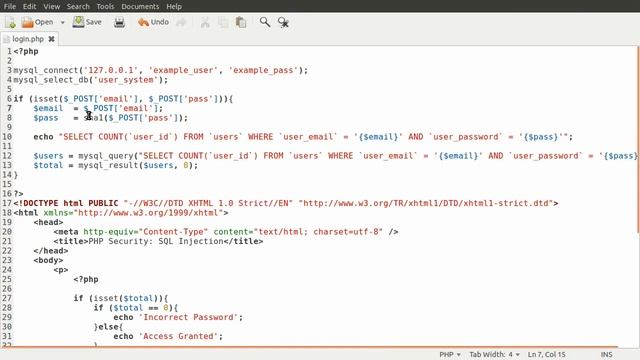Open the View menu
640x360 pixels.
pos(52,7)
